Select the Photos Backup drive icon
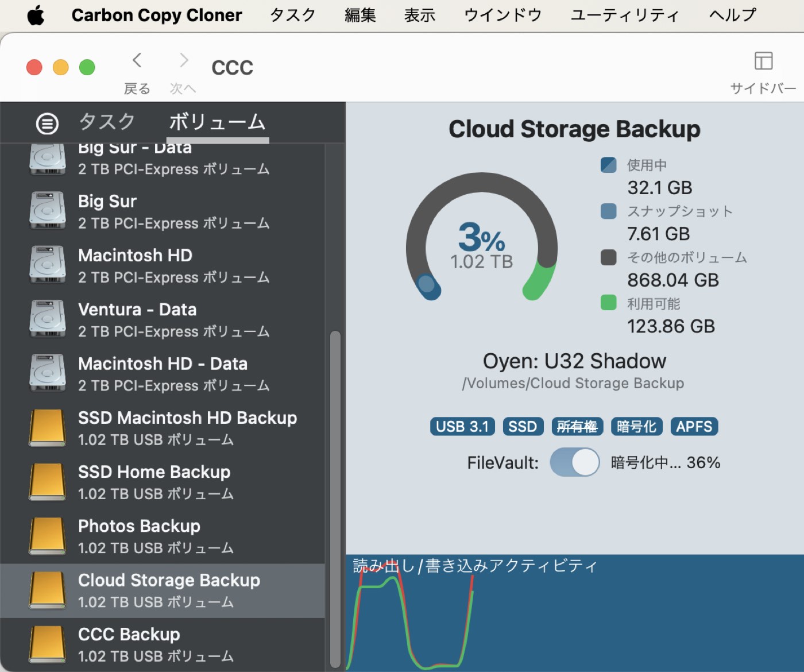 [x=48, y=536]
